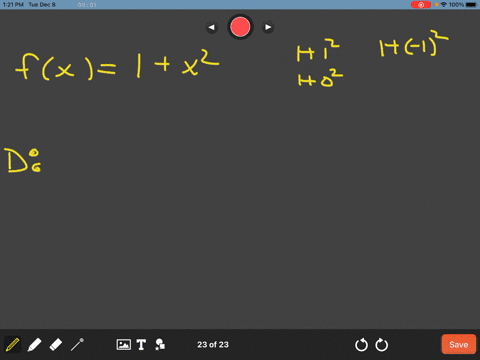Tap the red screen recording indicator in status bar
This screenshot has width=480, height=360.
coord(421,5)
